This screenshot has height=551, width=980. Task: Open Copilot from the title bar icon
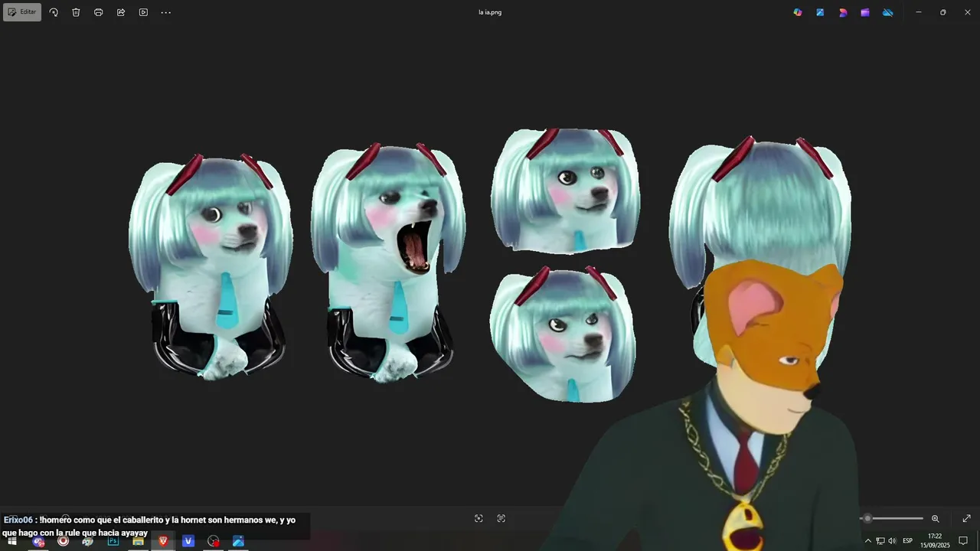pyautogui.click(x=798, y=12)
